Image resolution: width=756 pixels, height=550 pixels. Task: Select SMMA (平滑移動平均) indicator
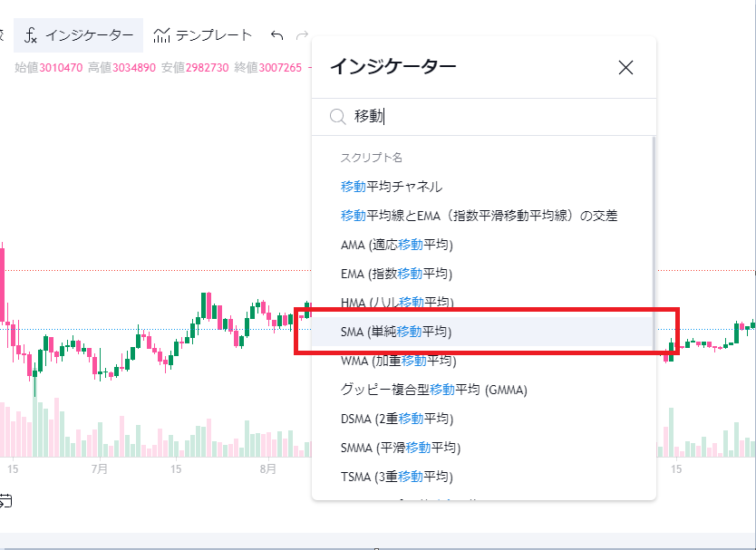[x=400, y=448]
